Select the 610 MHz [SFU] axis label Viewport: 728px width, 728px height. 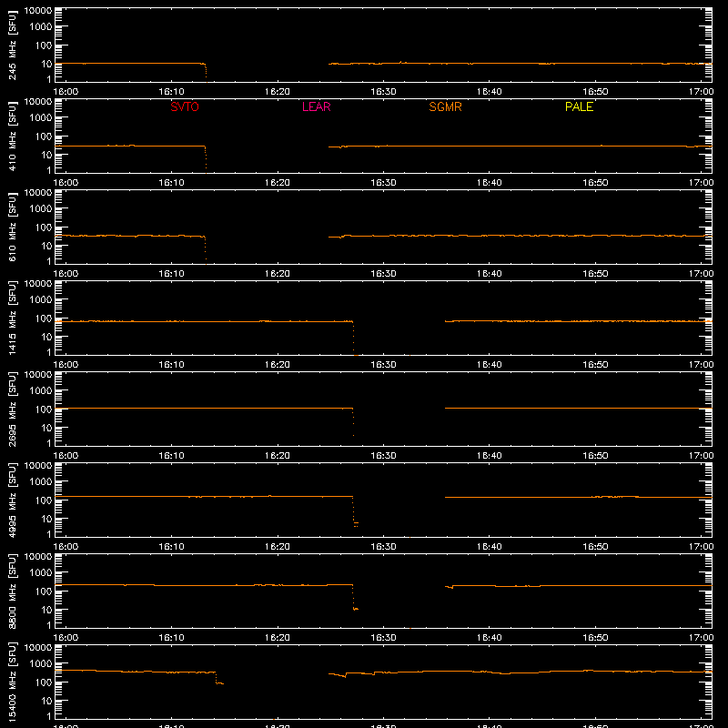(12, 227)
